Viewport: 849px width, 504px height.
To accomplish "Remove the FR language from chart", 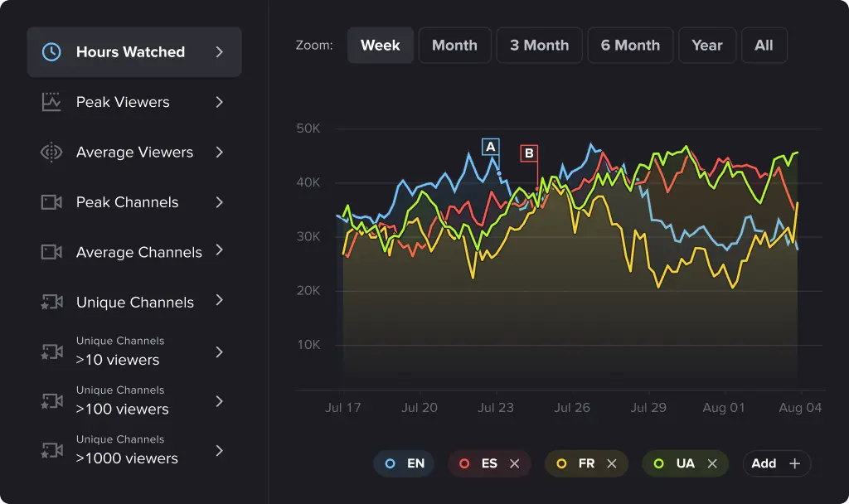I will point(612,463).
